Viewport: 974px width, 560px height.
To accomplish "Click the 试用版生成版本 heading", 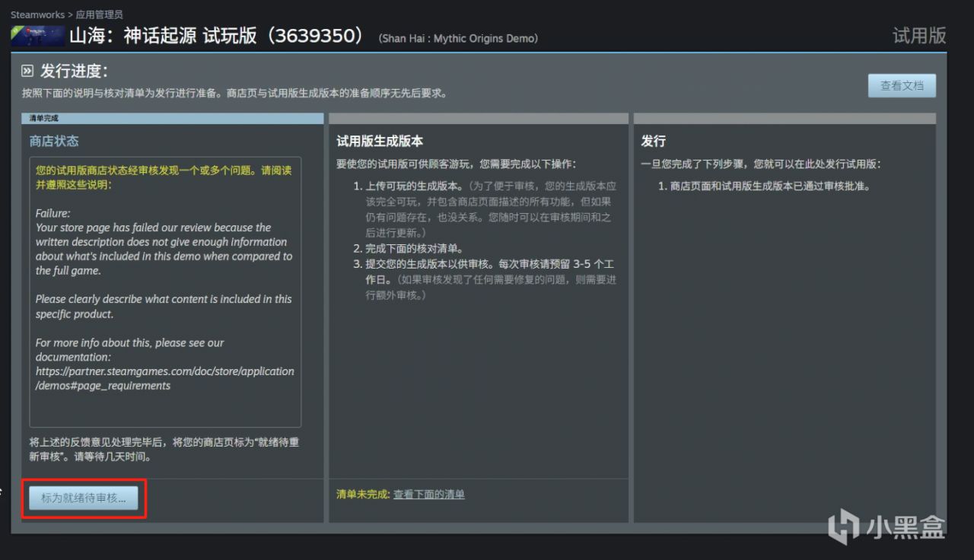I will (380, 141).
